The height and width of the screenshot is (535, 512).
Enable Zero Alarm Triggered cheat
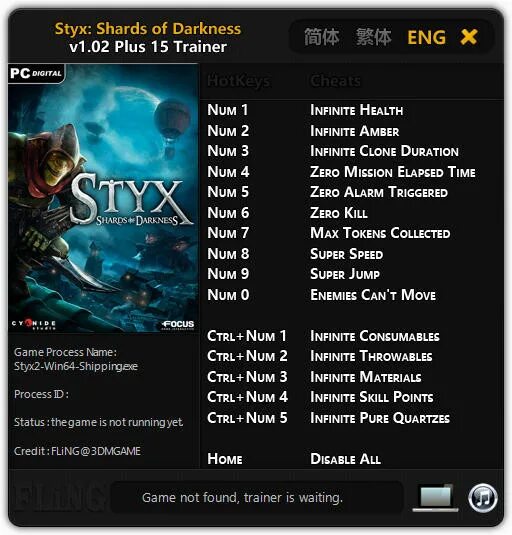[379, 192]
